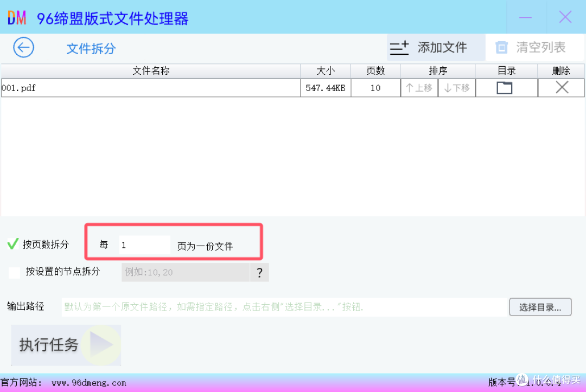The height and width of the screenshot is (392, 586).
Task: Open the question mark help button
Action: click(x=259, y=272)
